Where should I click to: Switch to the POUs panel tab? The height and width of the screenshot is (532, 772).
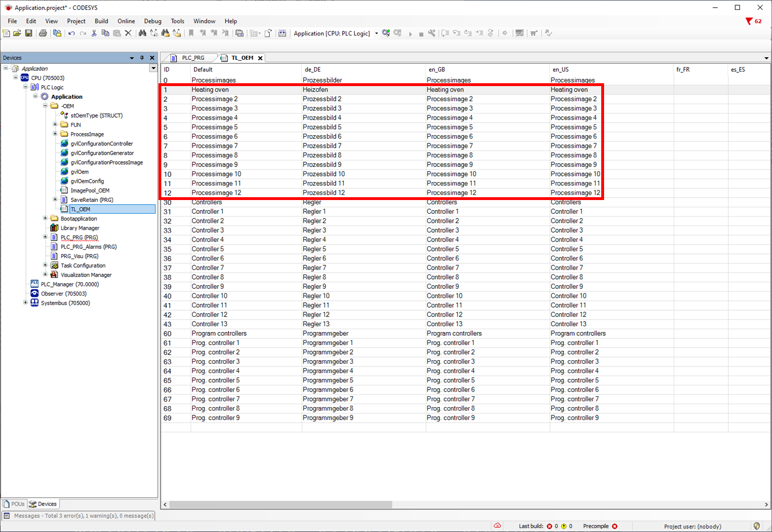tap(14, 504)
